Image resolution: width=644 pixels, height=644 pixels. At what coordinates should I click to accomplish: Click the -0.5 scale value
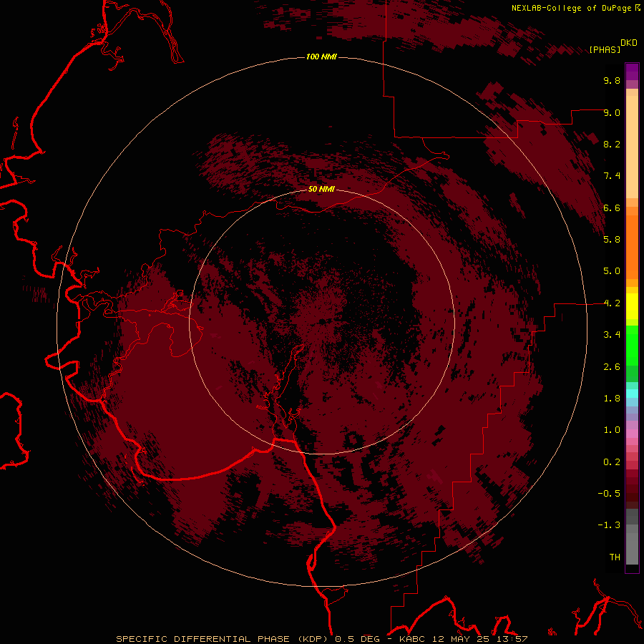pyautogui.click(x=609, y=494)
